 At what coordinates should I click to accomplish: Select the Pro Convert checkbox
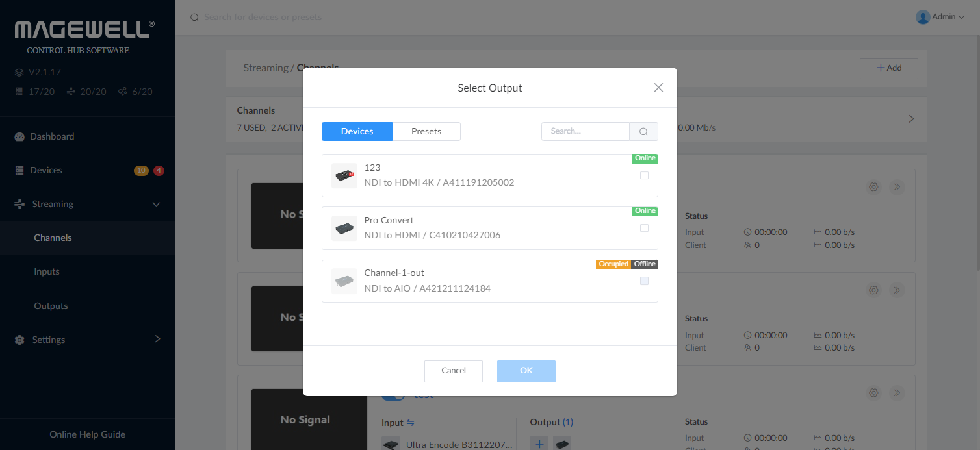(644, 228)
